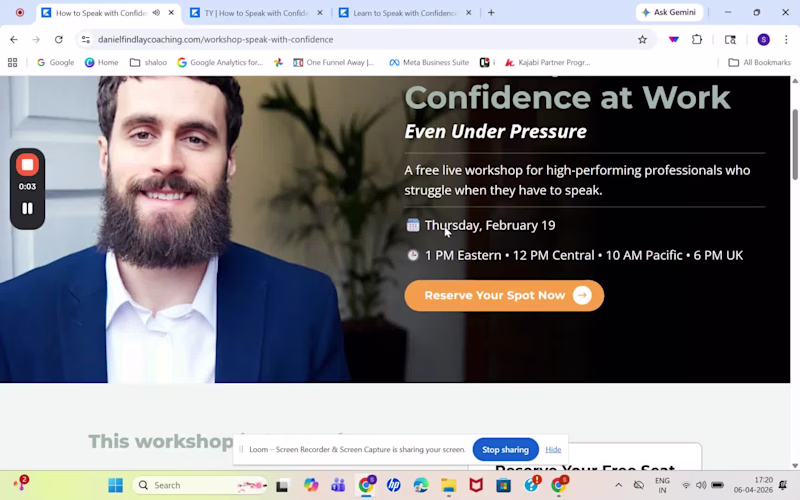The height and width of the screenshot is (500, 800).
Task: Open File Explorer from the taskbar
Action: (x=448, y=485)
